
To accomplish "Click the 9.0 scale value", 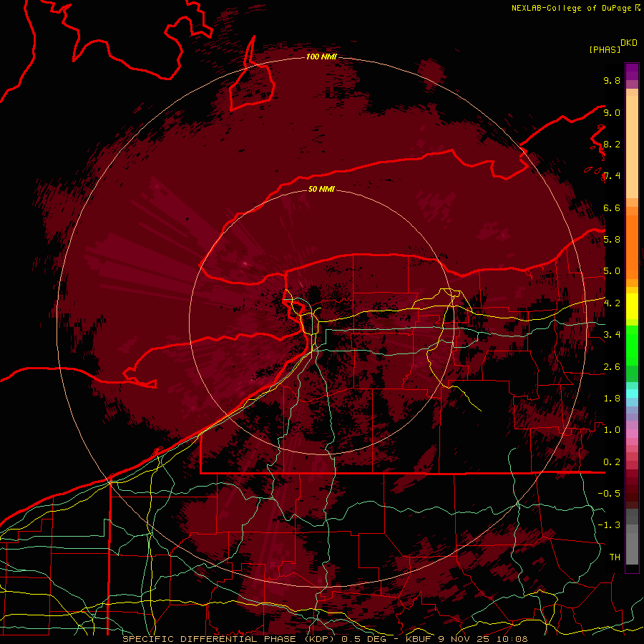I will click(612, 112).
